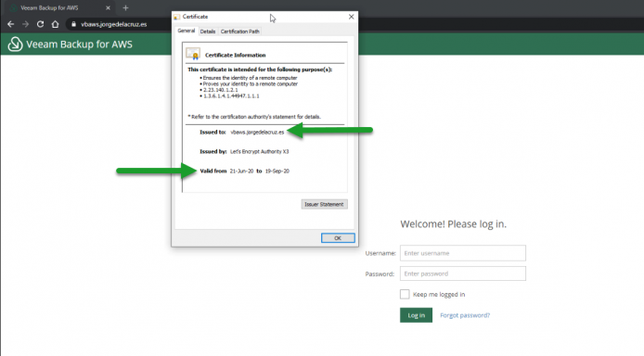Click the Veeam logo icon in header
The height and width of the screenshot is (356, 644).
point(15,44)
